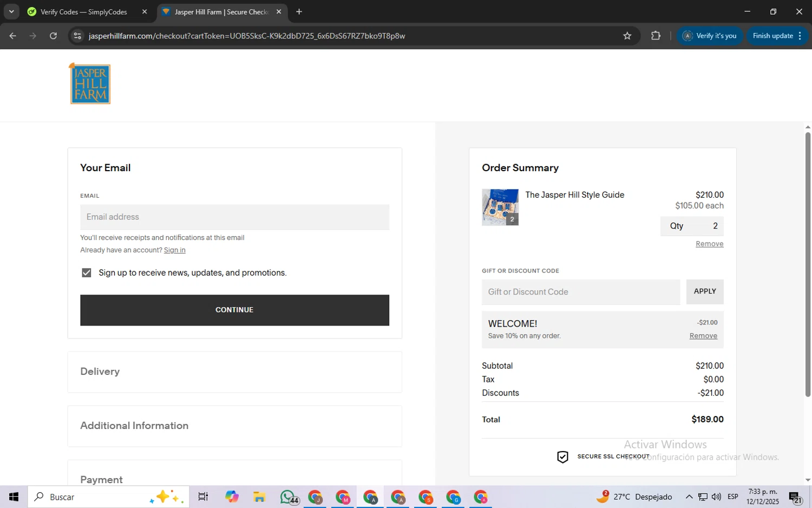Open the weather 27°C Despejado widget
This screenshot has height=508, width=812.
coord(634,497)
